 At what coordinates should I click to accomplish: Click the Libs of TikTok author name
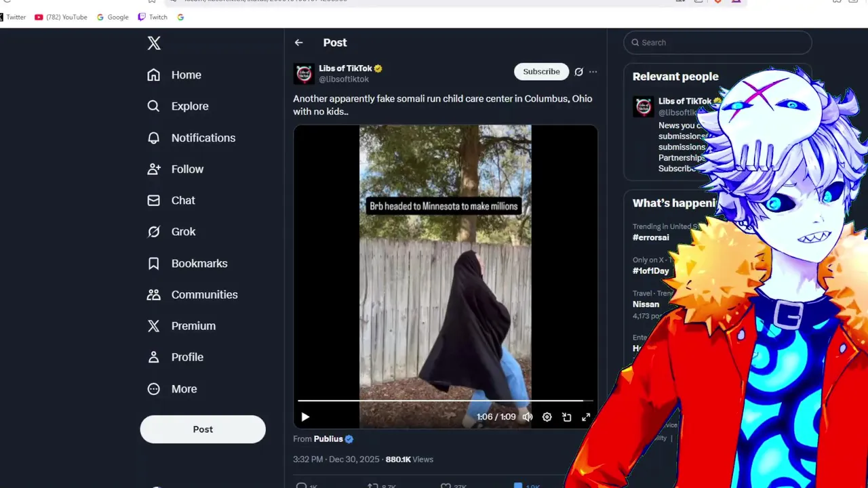346,68
